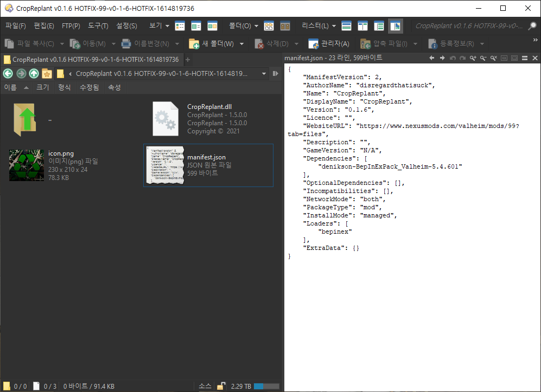
Task: Zoom in on the preview pane
Action: click(x=473, y=58)
